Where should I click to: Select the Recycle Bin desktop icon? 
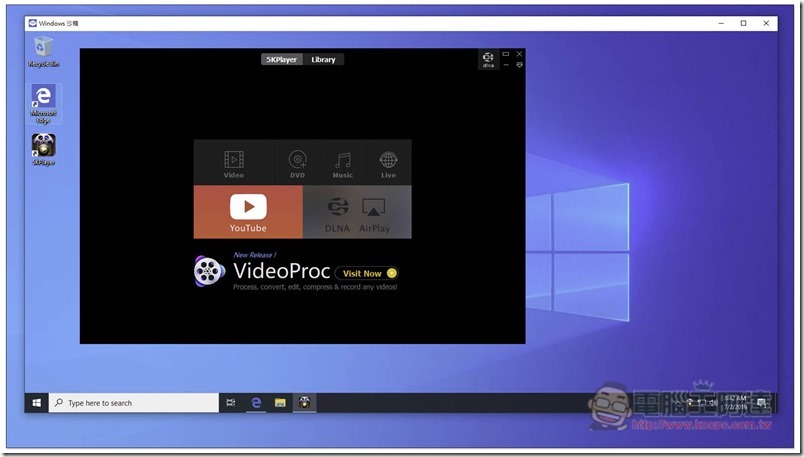[x=44, y=52]
